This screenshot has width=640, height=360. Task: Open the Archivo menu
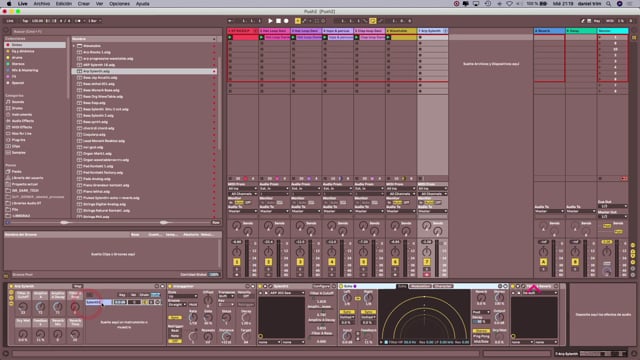pyautogui.click(x=42, y=4)
